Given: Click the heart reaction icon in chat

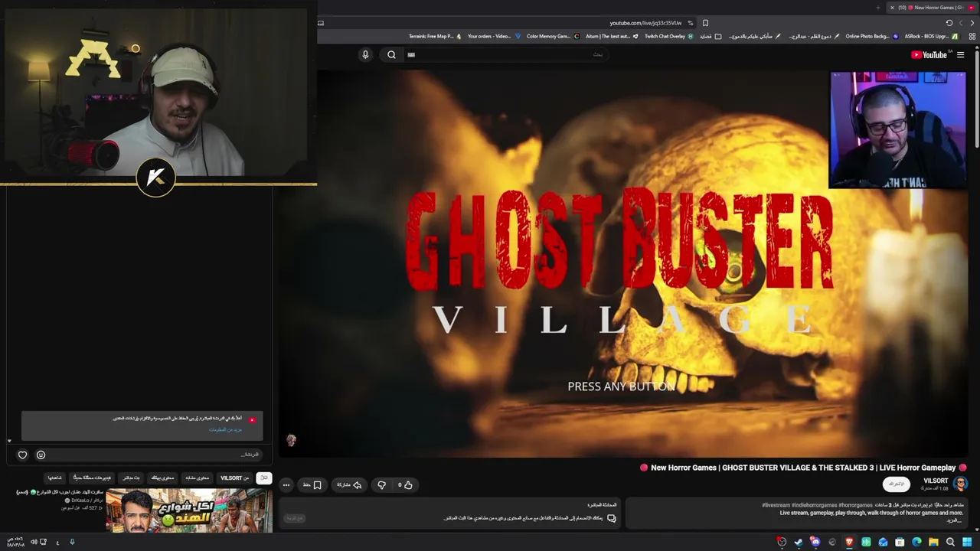Looking at the screenshot, I should pyautogui.click(x=22, y=455).
